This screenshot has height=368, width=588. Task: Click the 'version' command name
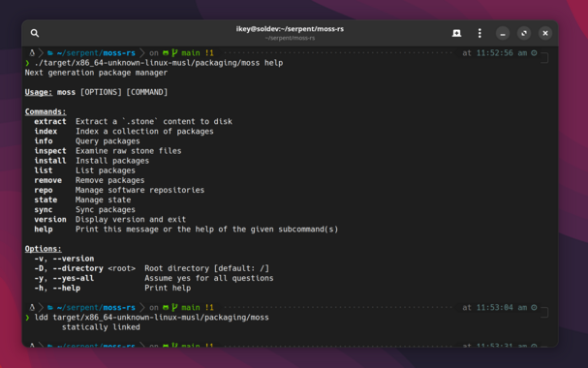click(x=50, y=219)
